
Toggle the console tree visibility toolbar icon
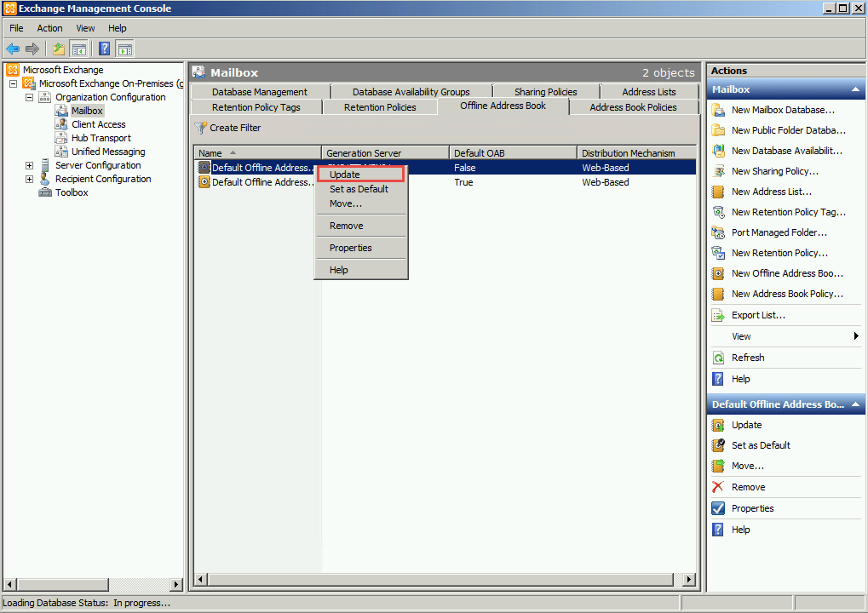(x=78, y=49)
